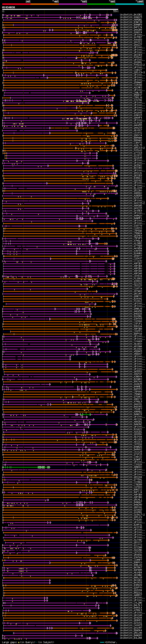Open the UniRef100_A0K683 hit label
The width and height of the screenshot is (146, 644).
[131, 40]
